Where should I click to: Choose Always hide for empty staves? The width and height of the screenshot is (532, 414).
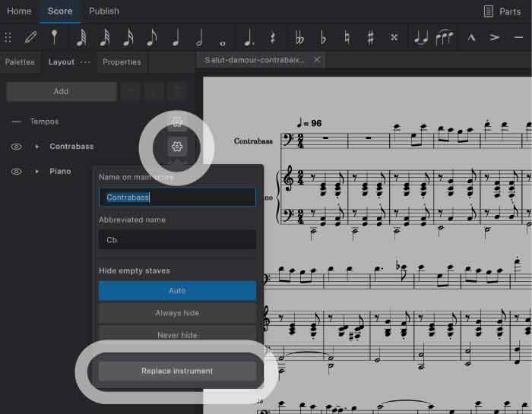[x=177, y=313]
